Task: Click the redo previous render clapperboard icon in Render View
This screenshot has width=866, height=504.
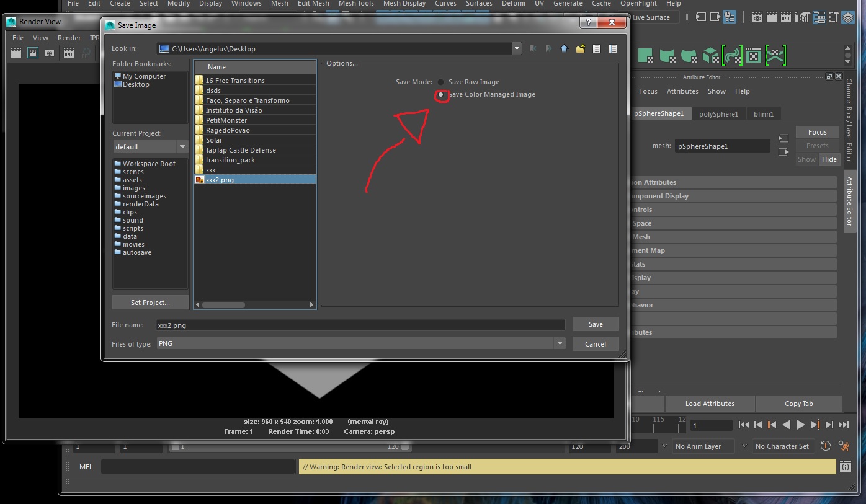Action: pos(17,53)
